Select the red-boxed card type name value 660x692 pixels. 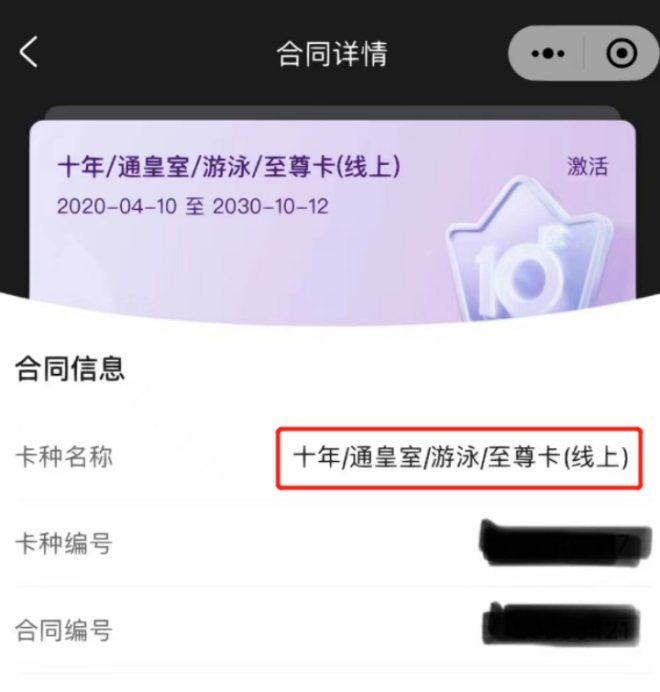(460, 458)
